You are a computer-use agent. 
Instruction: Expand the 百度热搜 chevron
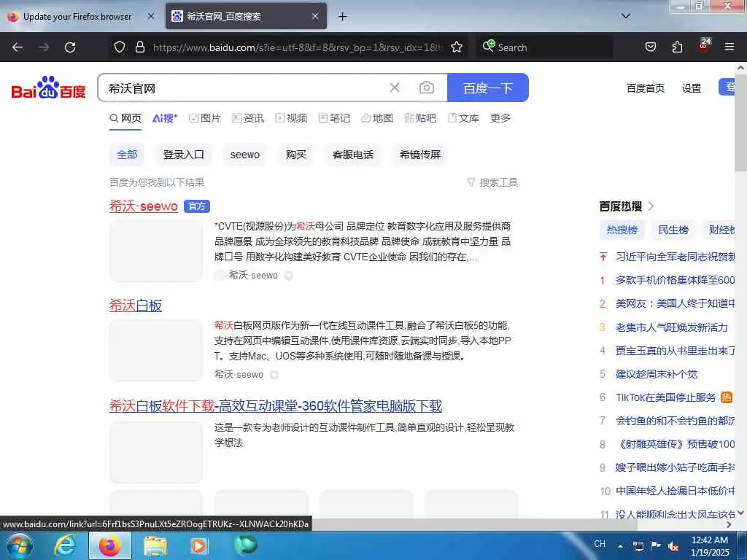click(x=651, y=206)
